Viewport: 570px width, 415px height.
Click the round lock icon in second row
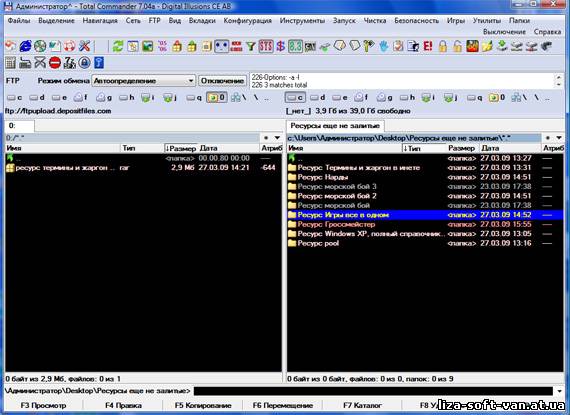[x=84, y=63]
